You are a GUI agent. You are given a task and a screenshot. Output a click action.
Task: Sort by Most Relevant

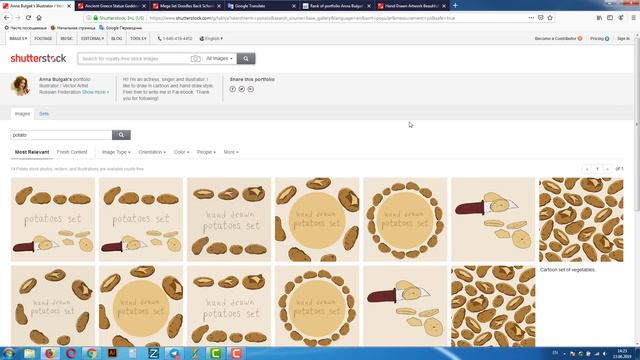click(x=32, y=152)
